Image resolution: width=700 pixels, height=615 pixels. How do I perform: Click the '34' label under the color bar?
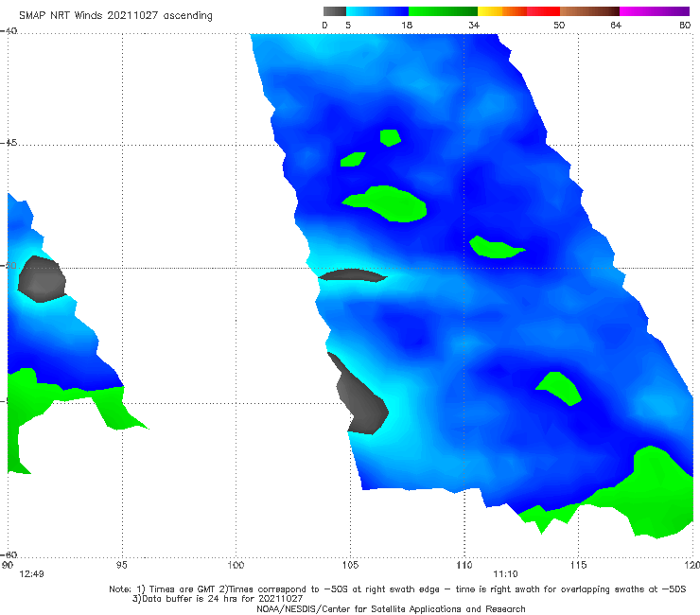pos(474,26)
